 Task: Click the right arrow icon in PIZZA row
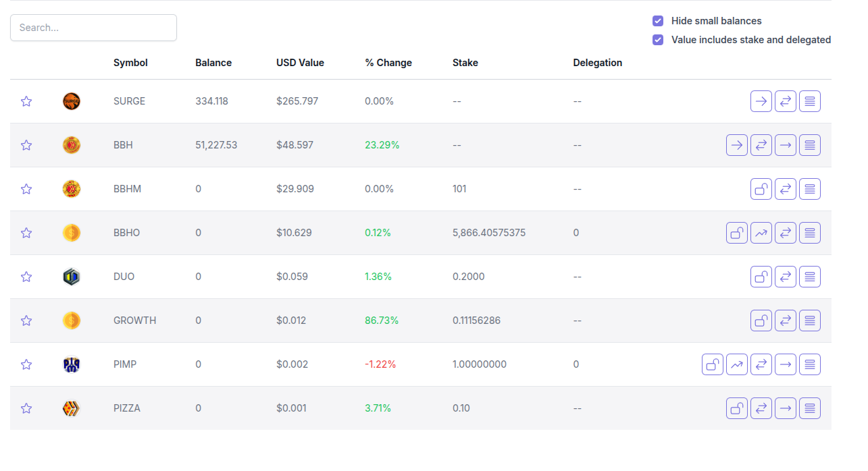click(x=786, y=408)
